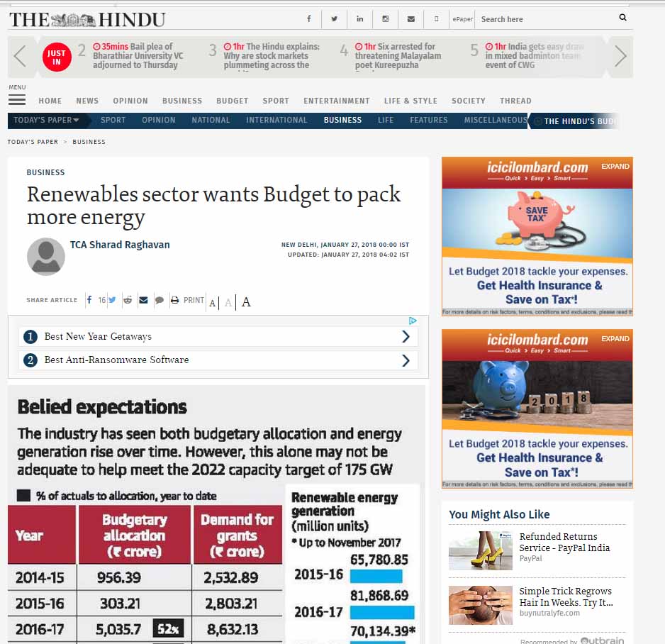Image resolution: width=665 pixels, height=644 pixels.
Task: Share article on Twitter
Action: (112, 300)
